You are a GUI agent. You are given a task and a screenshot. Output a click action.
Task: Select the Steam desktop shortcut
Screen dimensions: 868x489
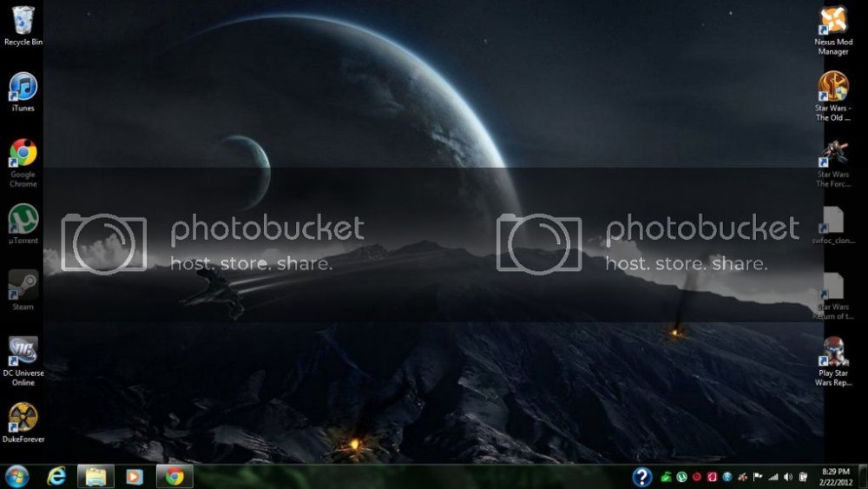point(23,290)
